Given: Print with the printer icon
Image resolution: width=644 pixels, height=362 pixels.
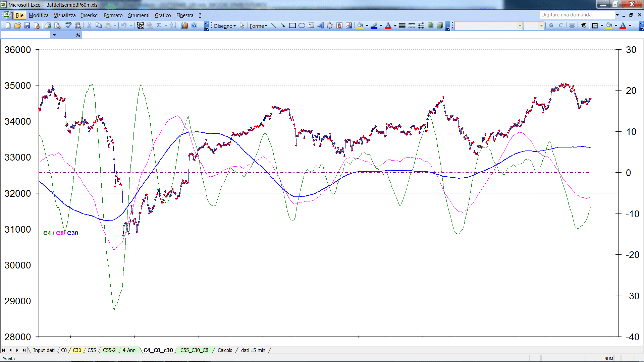Looking at the screenshot, I should [48, 25].
